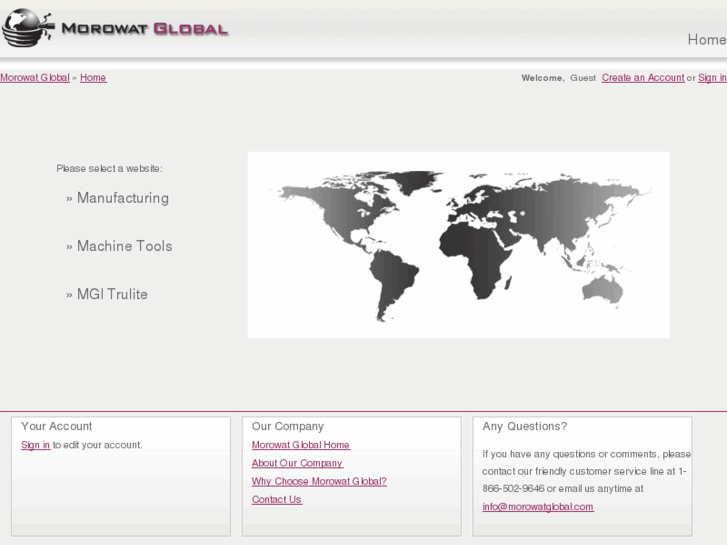Open the Morowat Global Home footer link

click(x=300, y=445)
